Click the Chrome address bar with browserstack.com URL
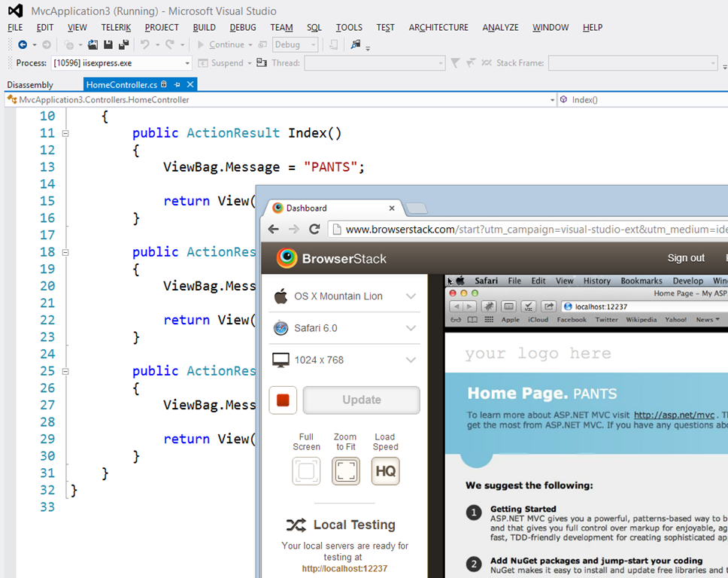 coord(529,229)
